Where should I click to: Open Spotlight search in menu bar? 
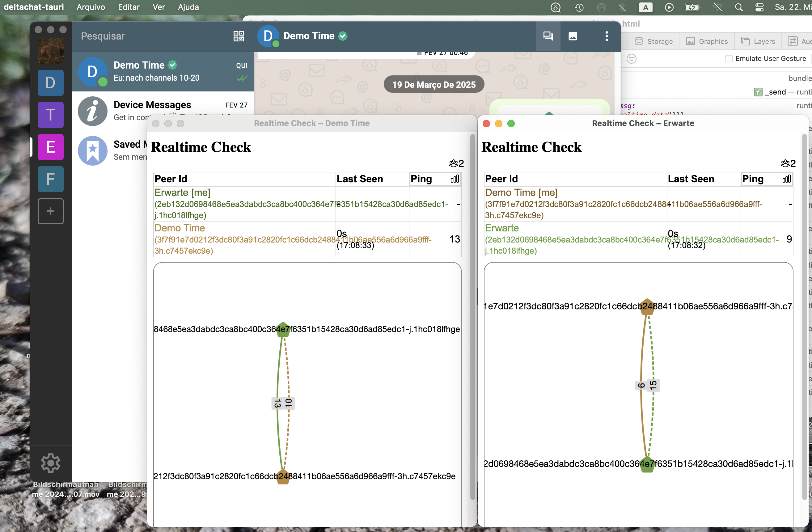pyautogui.click(x=739, y=7)
